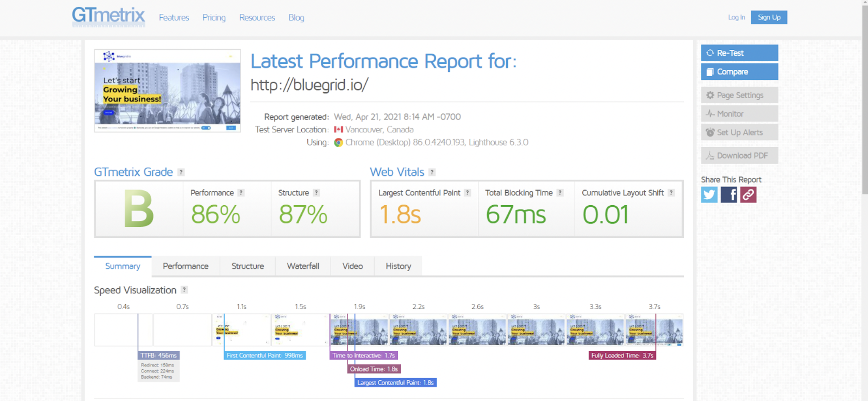
Task: Click the Log In link
Action: (736, 17)
